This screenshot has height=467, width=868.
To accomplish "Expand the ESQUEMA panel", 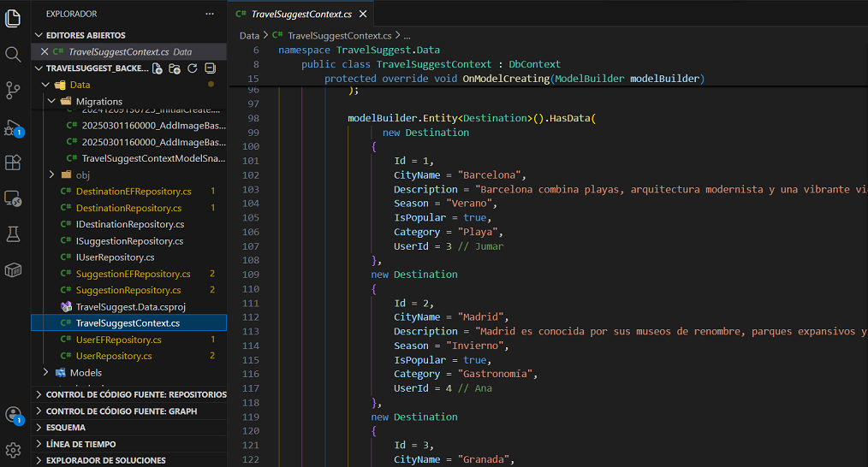I will (x=129, y=427).
